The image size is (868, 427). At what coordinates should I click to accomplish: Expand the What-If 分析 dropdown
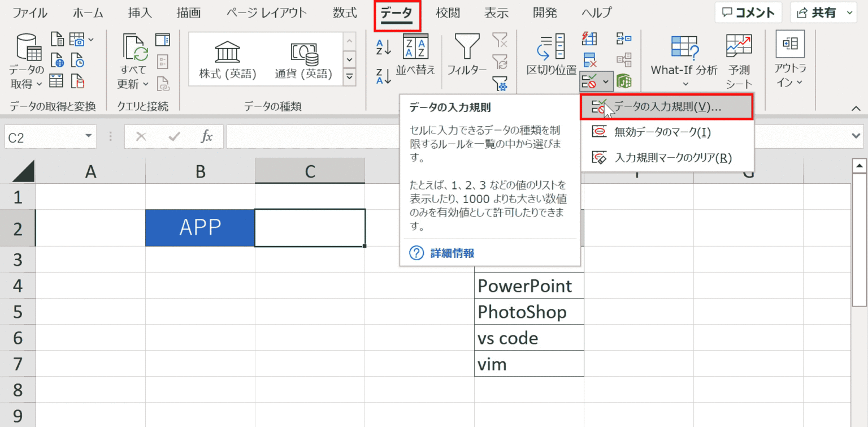click(x=684, y=84)
